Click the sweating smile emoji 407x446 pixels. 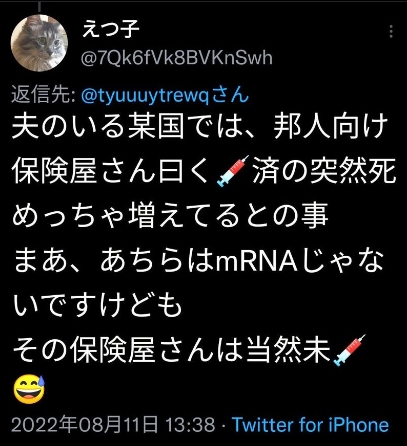(x=29, y=389)
